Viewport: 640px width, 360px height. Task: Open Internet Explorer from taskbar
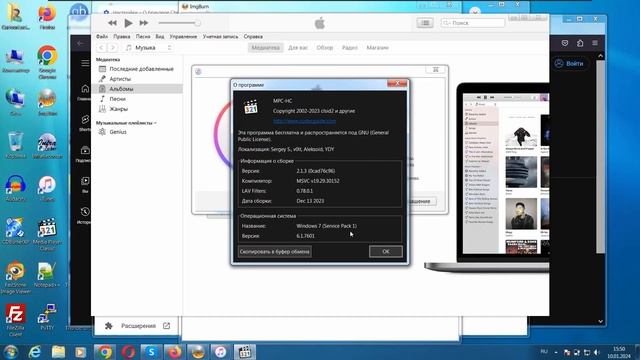coord(35,352)
